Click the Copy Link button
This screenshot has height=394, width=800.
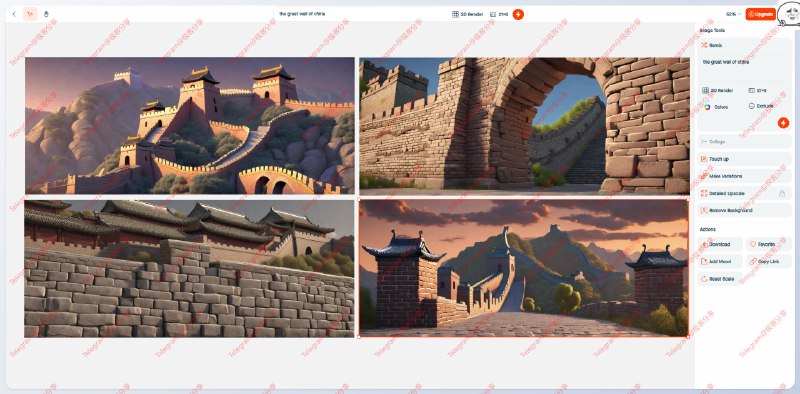pyautogui.click(x=768, y=261)
